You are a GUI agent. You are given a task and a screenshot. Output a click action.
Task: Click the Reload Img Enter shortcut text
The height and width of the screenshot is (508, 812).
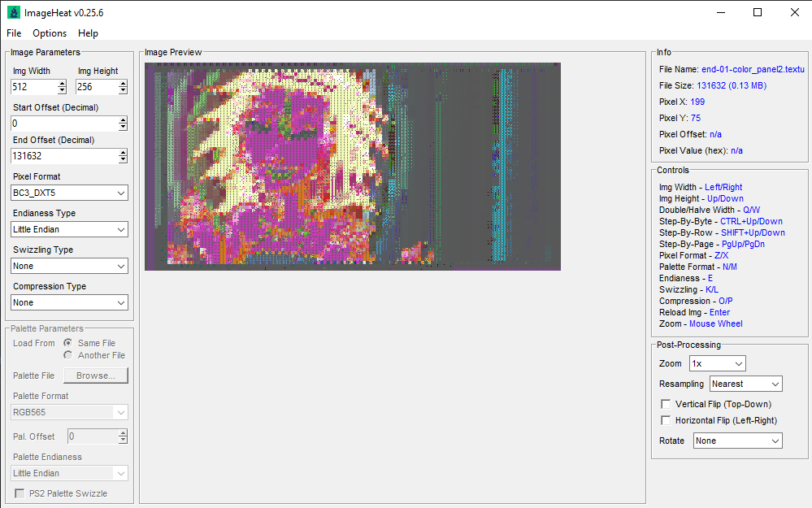(720, 312)
